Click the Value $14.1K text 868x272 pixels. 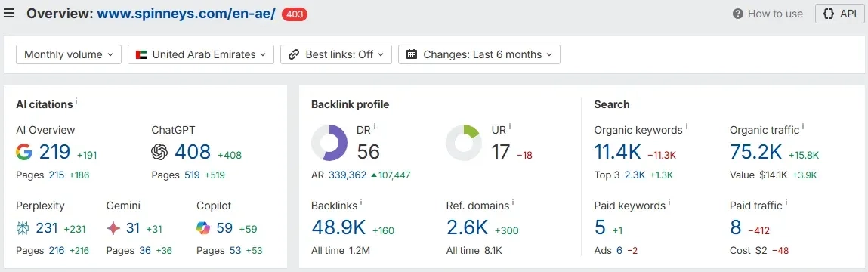(758, 175)
